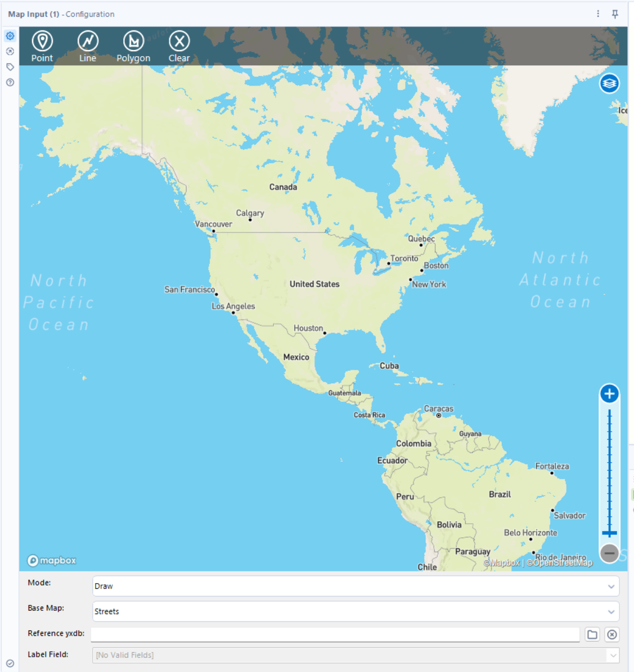Image resolution: width=634 pixels, height=672 pixels.
Task: Open the Navigation tab in sidebar
Action: tap(10, 51)
